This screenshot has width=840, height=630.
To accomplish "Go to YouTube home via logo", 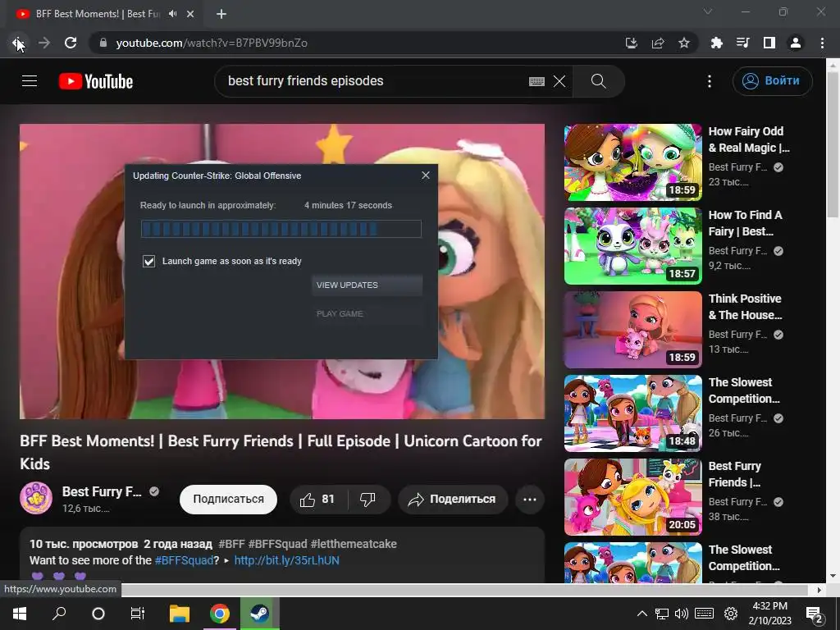I will [96, 81].
